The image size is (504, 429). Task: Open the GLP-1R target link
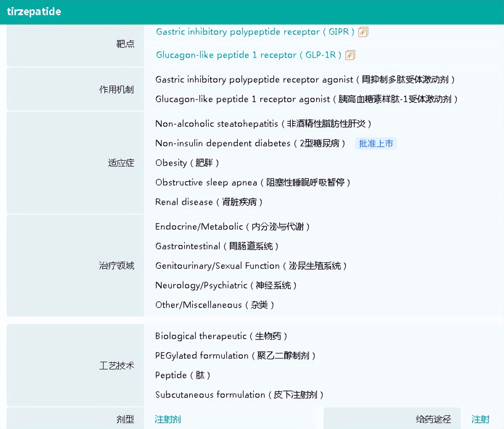point(248,55)
